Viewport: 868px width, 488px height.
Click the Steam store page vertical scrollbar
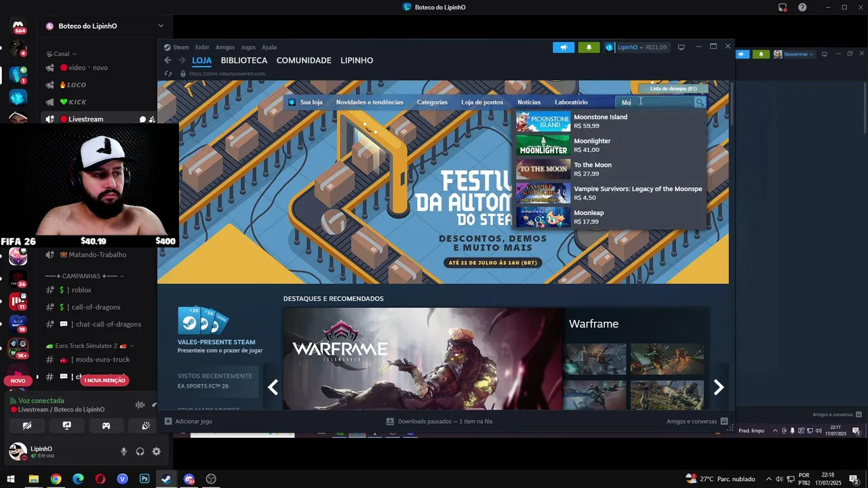pyautogui.click(x=732, y=103)
